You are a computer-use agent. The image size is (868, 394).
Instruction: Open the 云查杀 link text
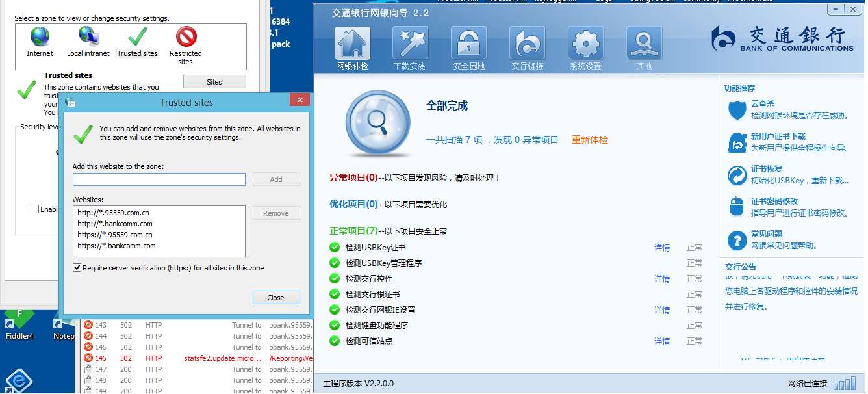[763, 104]
